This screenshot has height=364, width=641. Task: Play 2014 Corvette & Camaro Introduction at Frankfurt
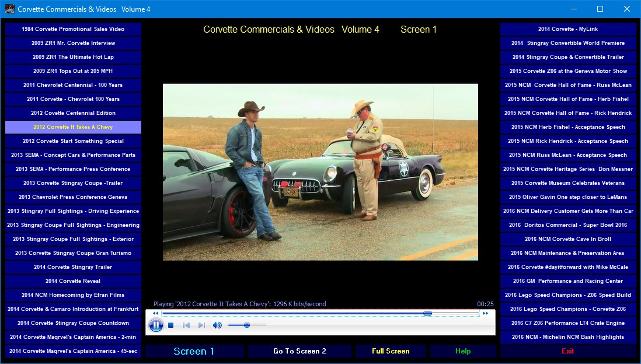[x=73, y=309]
